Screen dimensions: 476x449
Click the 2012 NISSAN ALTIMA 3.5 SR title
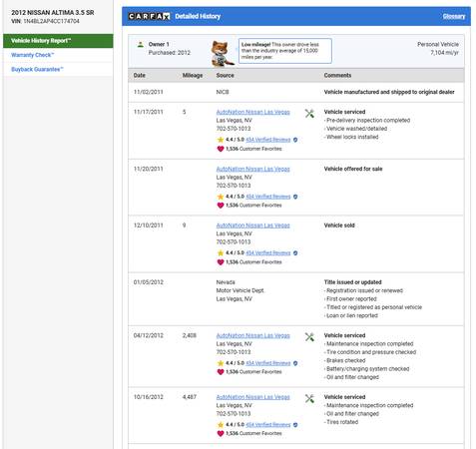[x=53, y=13]
